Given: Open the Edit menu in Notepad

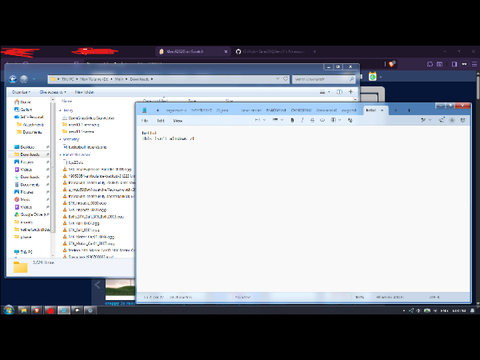Looking at the screenshot, I should coord(161,121).
